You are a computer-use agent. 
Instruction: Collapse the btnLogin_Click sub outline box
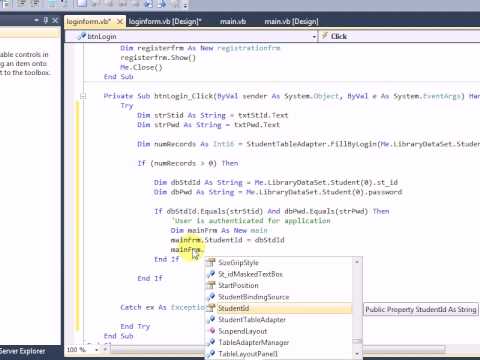83,96
